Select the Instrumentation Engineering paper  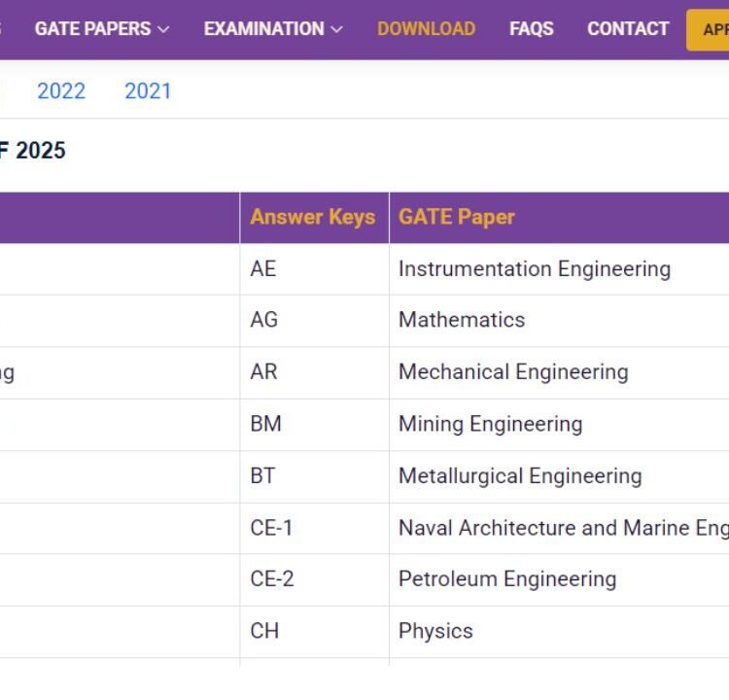(535, 269)
